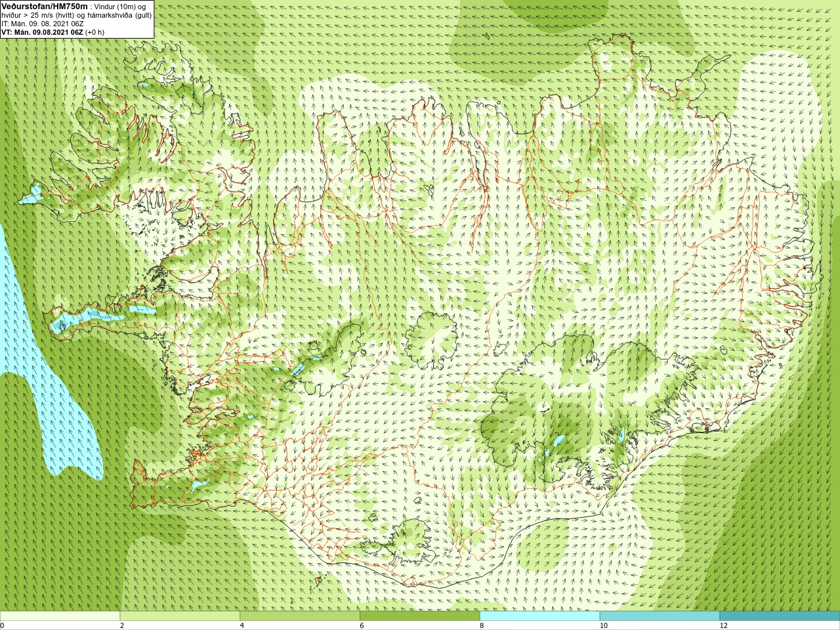
Task: Click the "hviður > 25 m/s (hvítt)" line
Action: pos(38,15)
